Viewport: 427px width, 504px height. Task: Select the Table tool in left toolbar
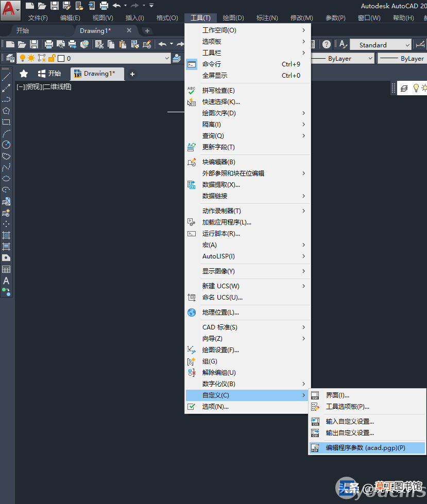click(6, 269)
